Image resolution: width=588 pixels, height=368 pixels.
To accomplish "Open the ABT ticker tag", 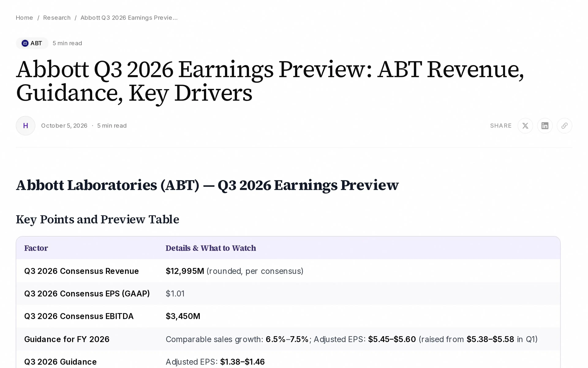I will click(32, 43).
